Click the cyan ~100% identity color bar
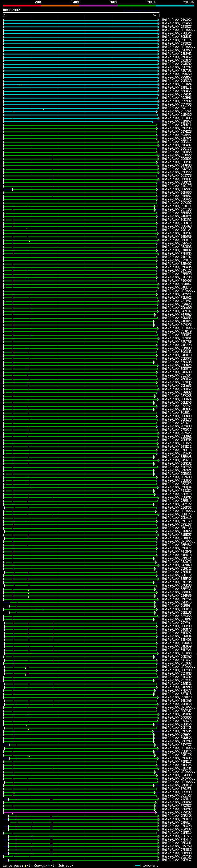 pyautogui.click(x=175, y=6)
